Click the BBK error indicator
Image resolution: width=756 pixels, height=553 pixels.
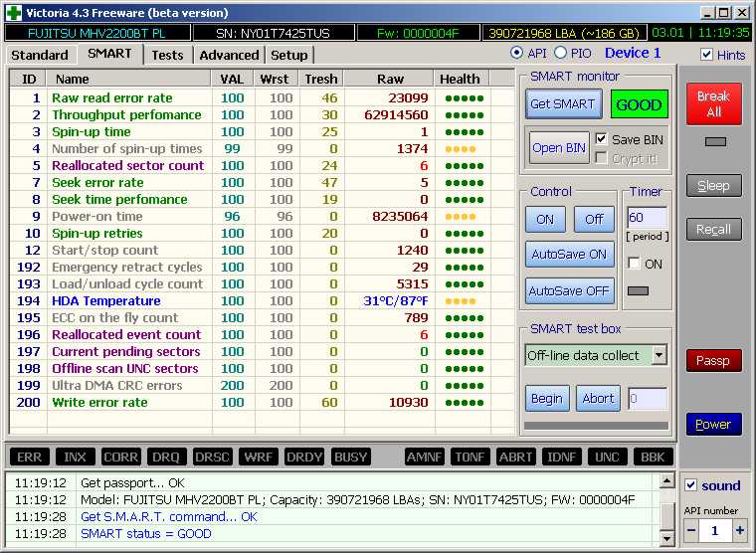[653, 457]
